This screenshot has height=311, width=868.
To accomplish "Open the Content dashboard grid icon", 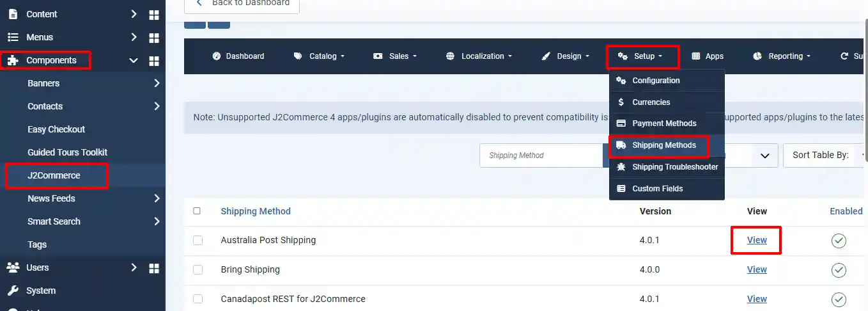I will [153, 14].
